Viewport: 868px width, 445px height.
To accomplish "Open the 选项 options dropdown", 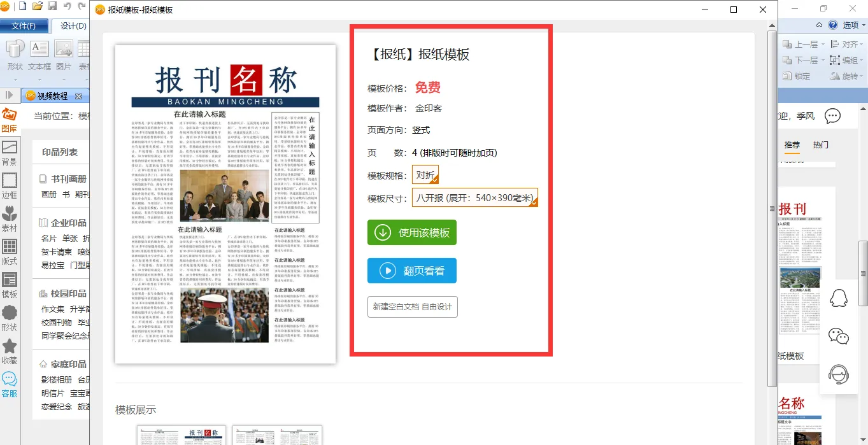I will [853, 25].
